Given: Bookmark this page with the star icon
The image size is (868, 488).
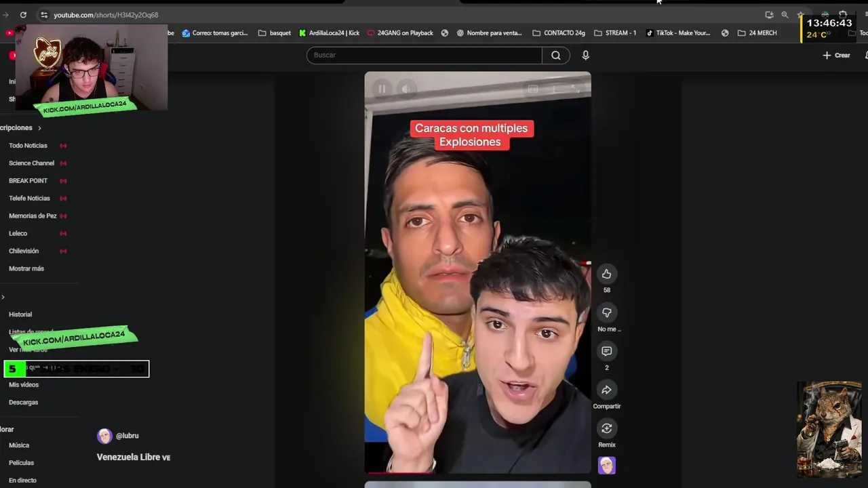Looking at the screenshot, I should click(x=800, y=15).
